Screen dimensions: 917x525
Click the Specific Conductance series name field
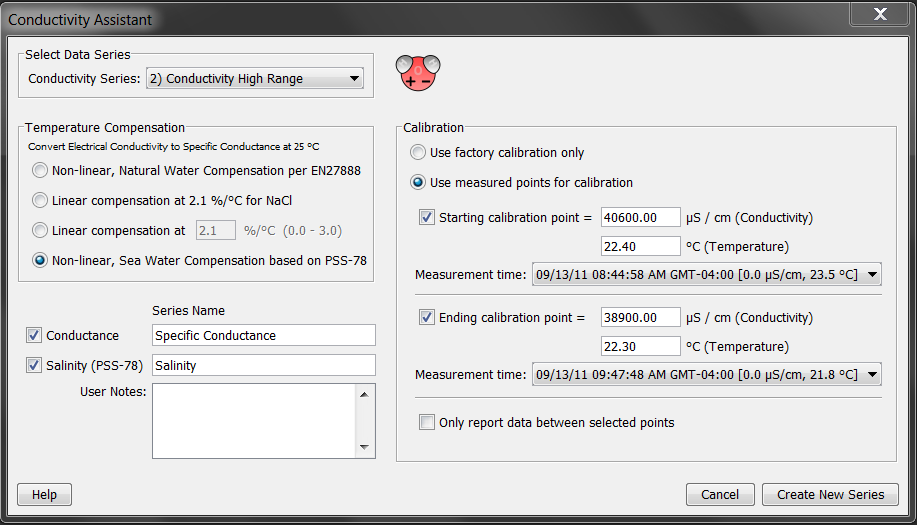(264, 336)
